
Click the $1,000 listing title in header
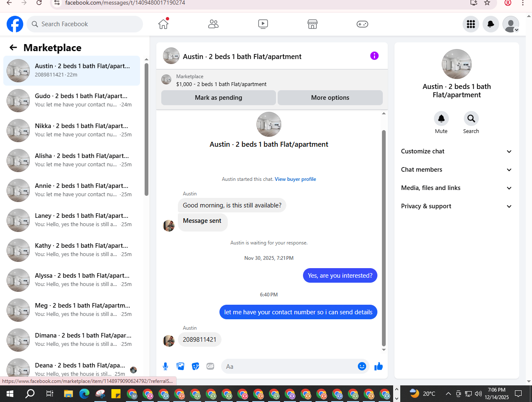click(222, 84)
